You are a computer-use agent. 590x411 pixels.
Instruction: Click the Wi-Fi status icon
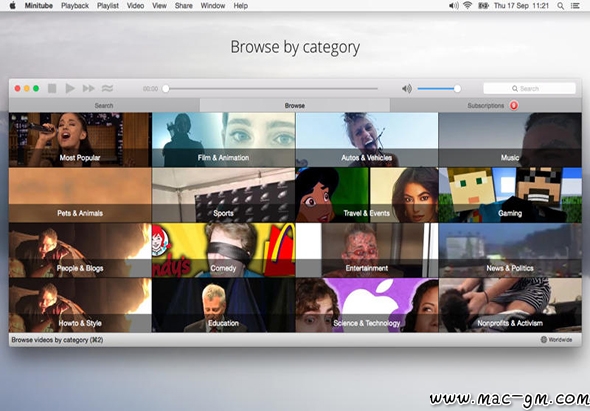pos(468,5)
